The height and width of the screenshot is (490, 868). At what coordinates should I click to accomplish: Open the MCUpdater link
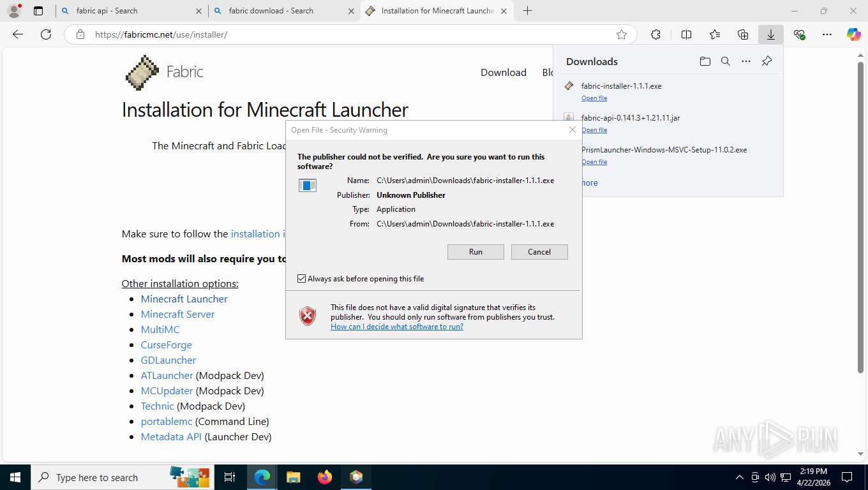click(x=167, y=390)
